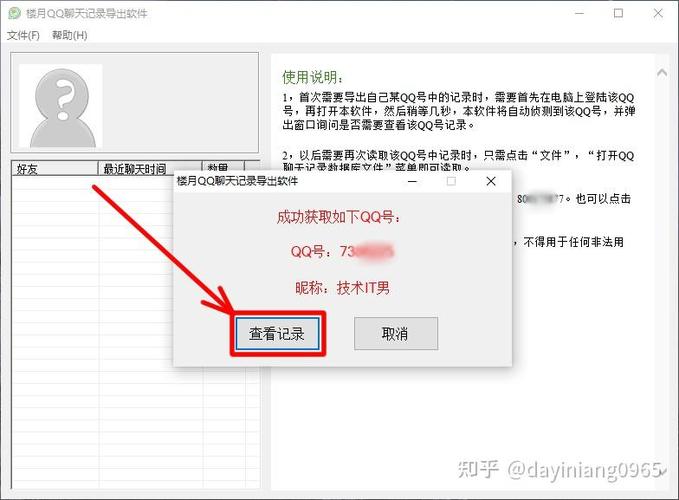This screenshot has width=679, height=500.
Task: Open the 文件(F) menu
Action: click(23, 35)
